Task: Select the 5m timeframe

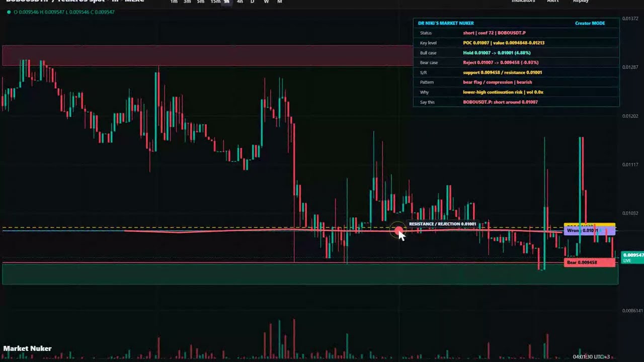Action: [x=201, y=2]
